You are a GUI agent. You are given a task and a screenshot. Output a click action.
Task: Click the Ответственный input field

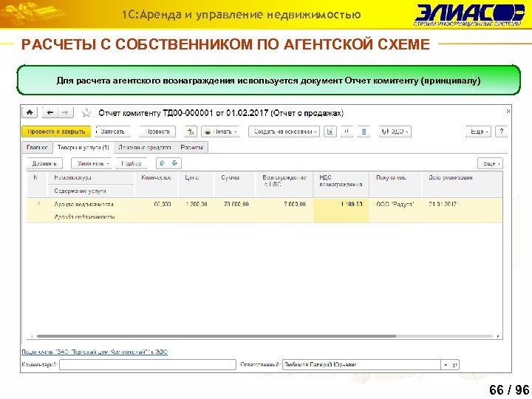point(361,365)
